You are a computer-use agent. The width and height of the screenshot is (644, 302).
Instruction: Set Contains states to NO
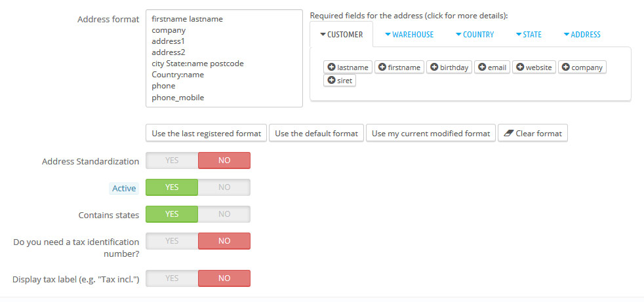[224, 214]
